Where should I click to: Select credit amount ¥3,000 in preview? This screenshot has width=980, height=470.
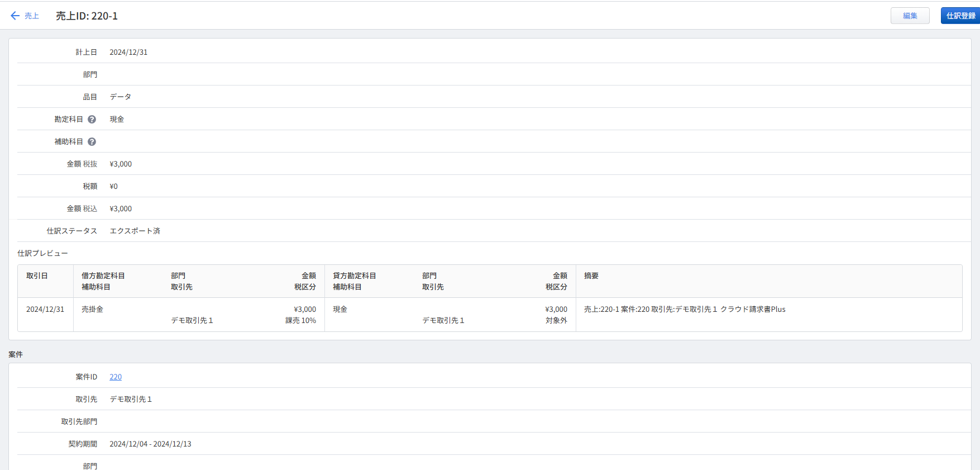click(556, 309)
